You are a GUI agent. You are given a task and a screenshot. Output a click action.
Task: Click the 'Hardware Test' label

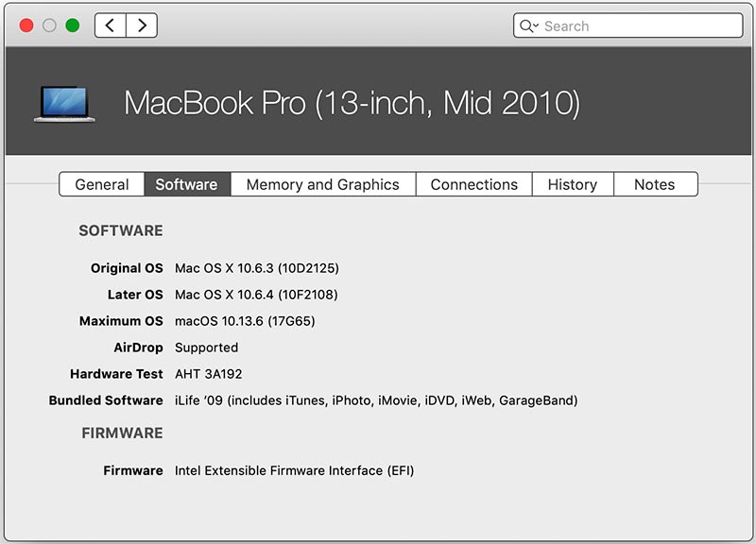tap(116, 374)
